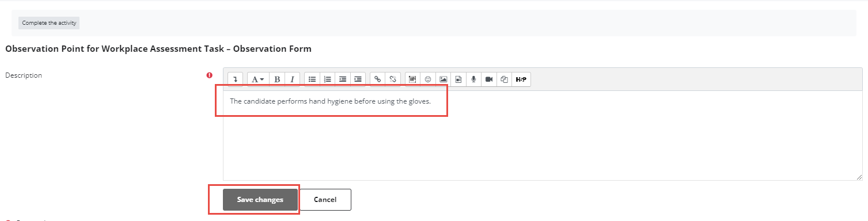Outdent the selected text

343,79
